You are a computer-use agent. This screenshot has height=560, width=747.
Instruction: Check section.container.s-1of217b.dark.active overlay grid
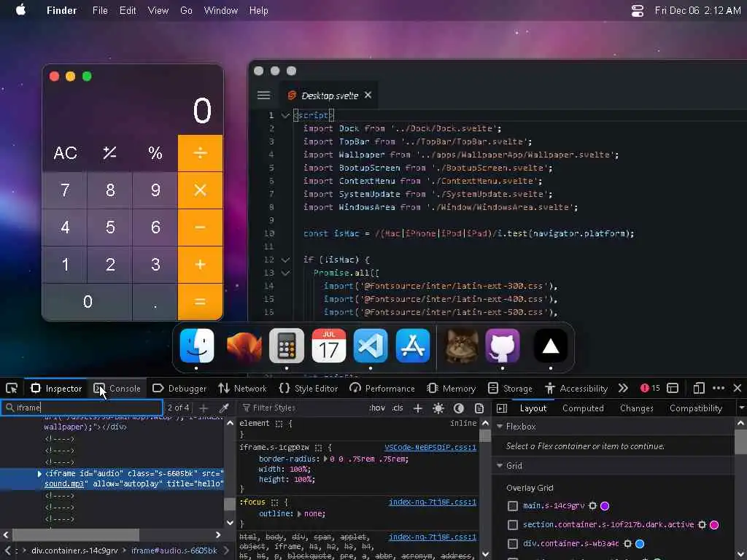513,525
